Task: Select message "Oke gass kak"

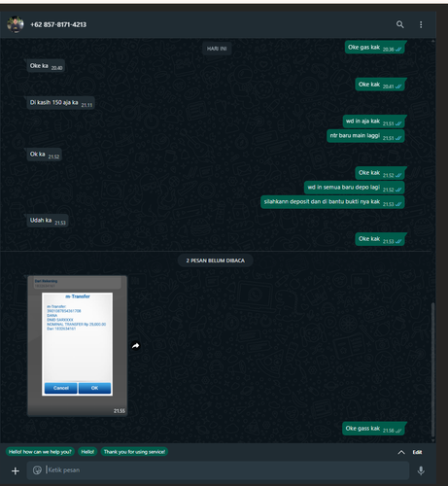Action: tap(373, 429)
